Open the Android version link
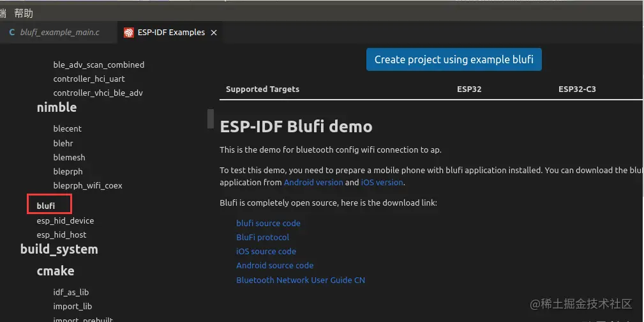The image size is (644, 322). click(x=313, y=182)
